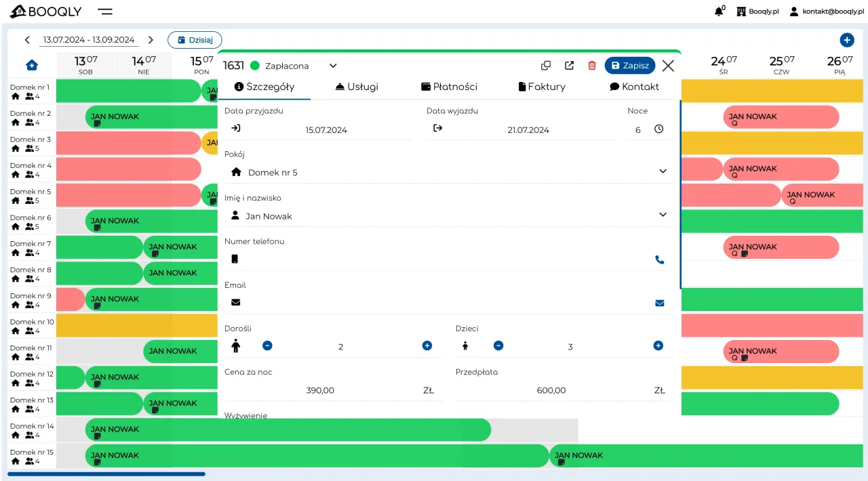This screenshot has width=868, height=481.
Task: Click the phone call icon
Action: pos(659,259)
